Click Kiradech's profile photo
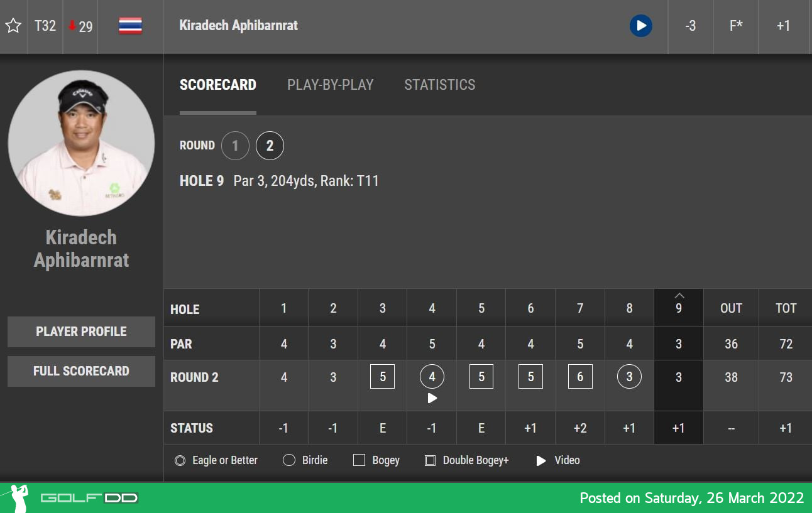The height and width of the screenshot is (513, 812). coord(81,143)
